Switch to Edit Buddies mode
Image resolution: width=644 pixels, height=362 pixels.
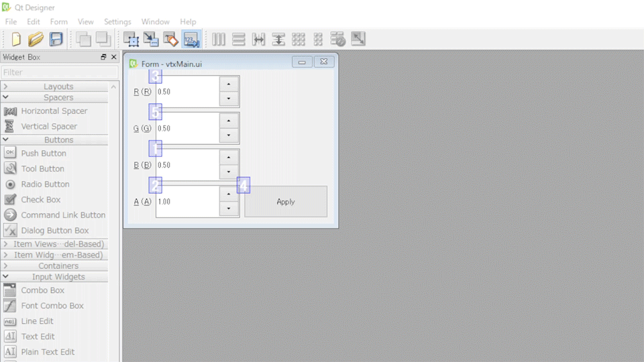tap(170, 40)
